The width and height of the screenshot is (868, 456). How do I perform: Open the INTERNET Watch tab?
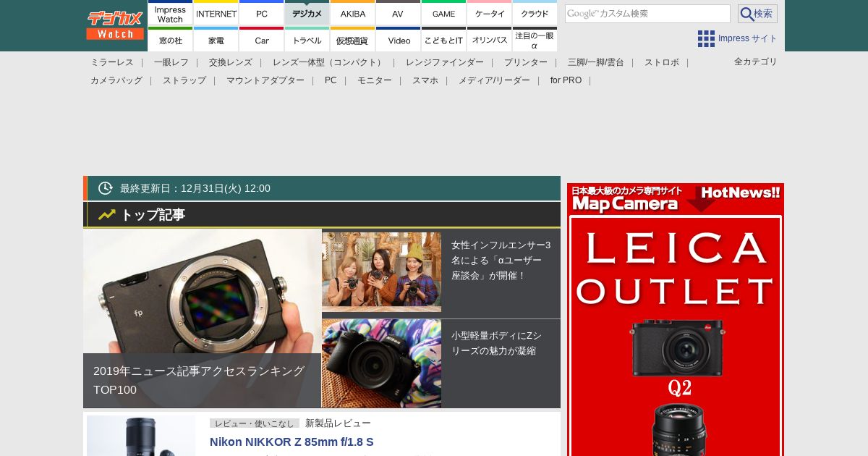point(216,12)
